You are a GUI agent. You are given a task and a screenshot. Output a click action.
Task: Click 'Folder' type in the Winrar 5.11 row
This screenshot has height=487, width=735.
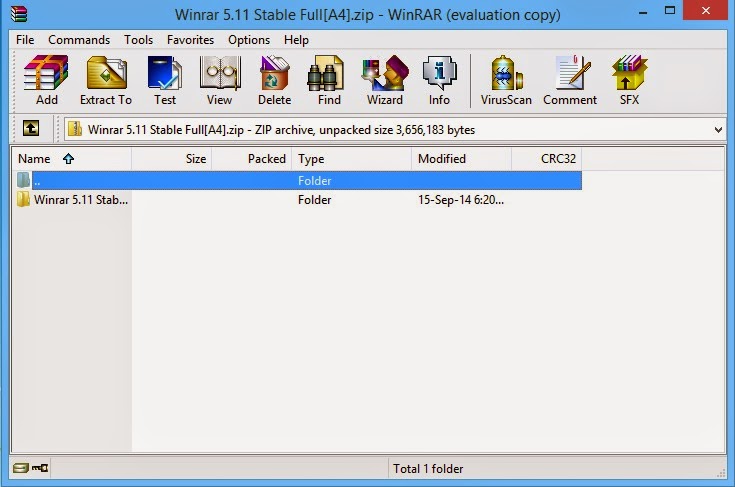click(x=315, y=200)
